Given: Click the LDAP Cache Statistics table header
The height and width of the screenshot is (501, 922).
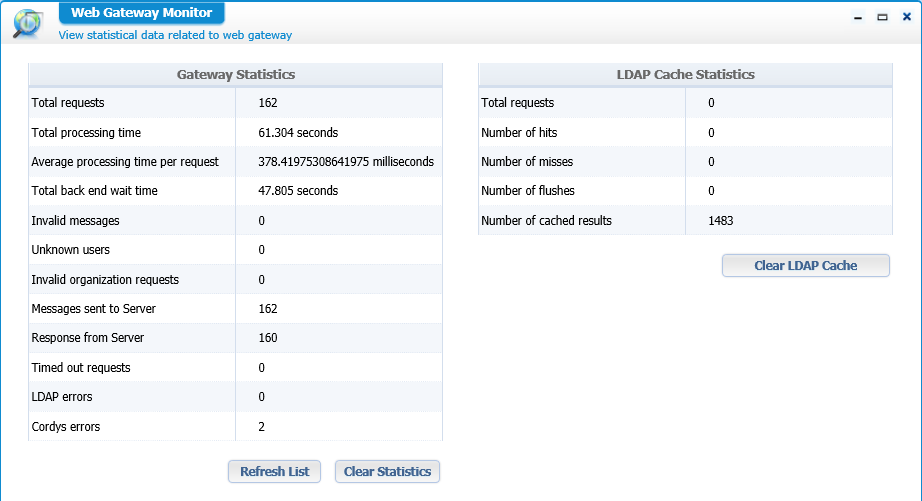Looking at the screenshot, I should click(686, 75).
